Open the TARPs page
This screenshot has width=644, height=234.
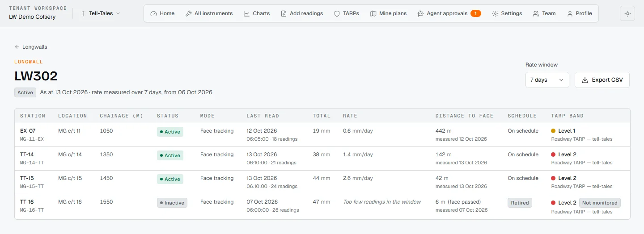click(x=347, y=13)
